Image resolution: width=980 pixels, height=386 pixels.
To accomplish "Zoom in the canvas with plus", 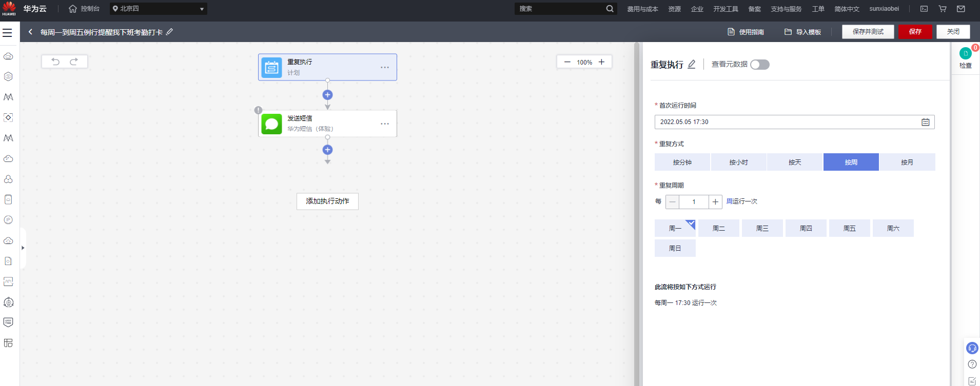I will point(602,62).
